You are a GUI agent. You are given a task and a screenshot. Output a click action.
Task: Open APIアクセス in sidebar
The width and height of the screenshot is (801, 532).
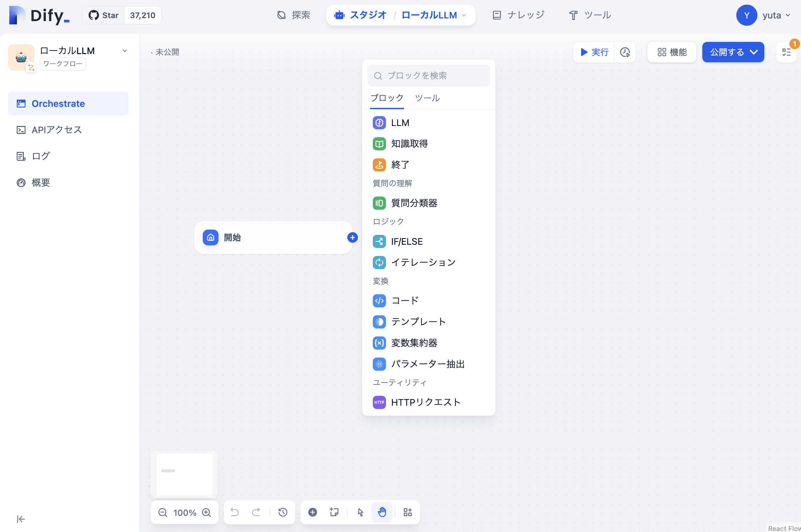pyautogui.click(x=57, y=130)
